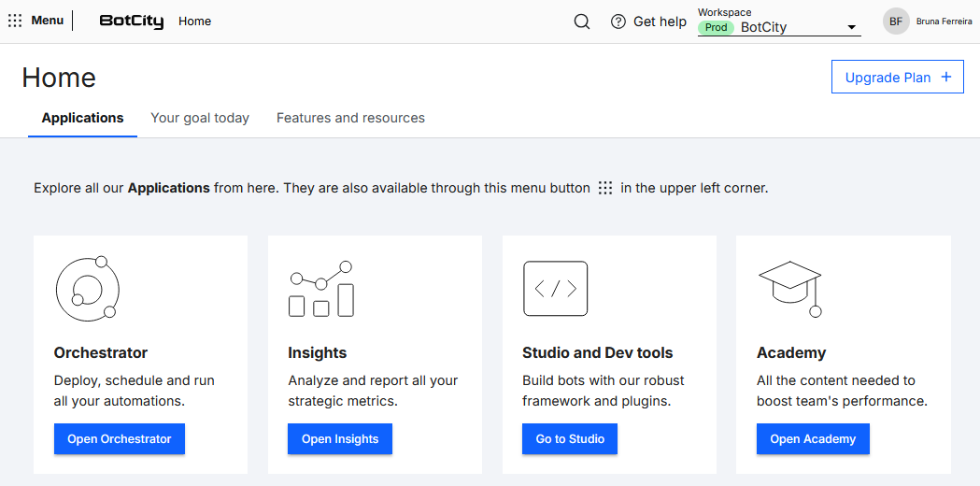This screenshot has height=486, width=980.
Task: Expand the Workspace dropdown arrow
Action: (x=851, y=28)
